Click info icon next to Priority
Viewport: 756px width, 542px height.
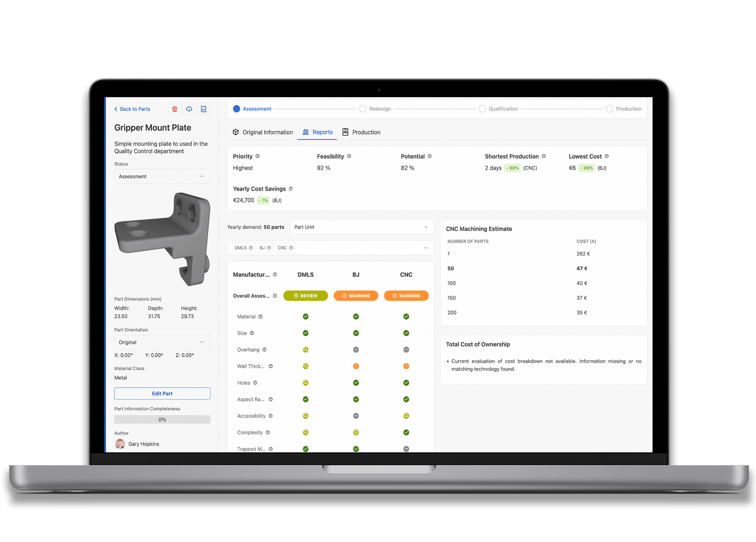[258, 156]
